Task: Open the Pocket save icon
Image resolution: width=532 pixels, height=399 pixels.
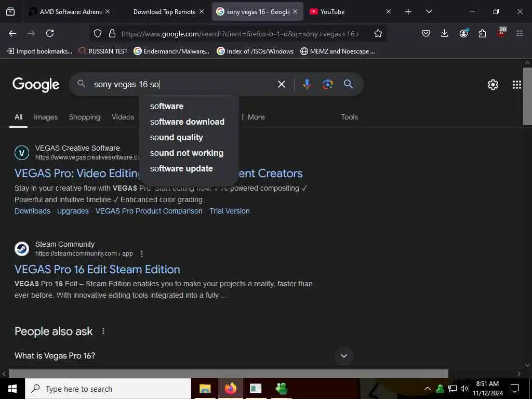Action: click(x=426, y=33)
